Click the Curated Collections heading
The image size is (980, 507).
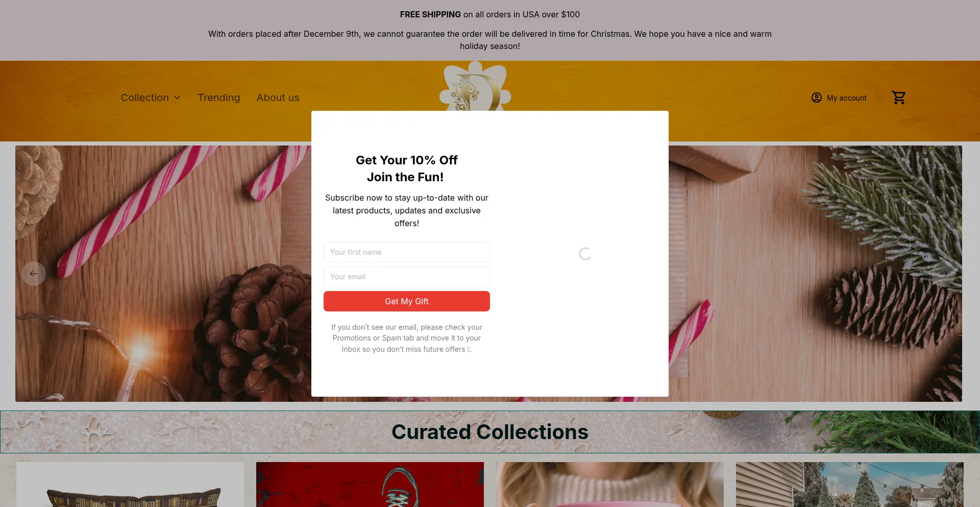pyautogui.click(x=490, y=432)
